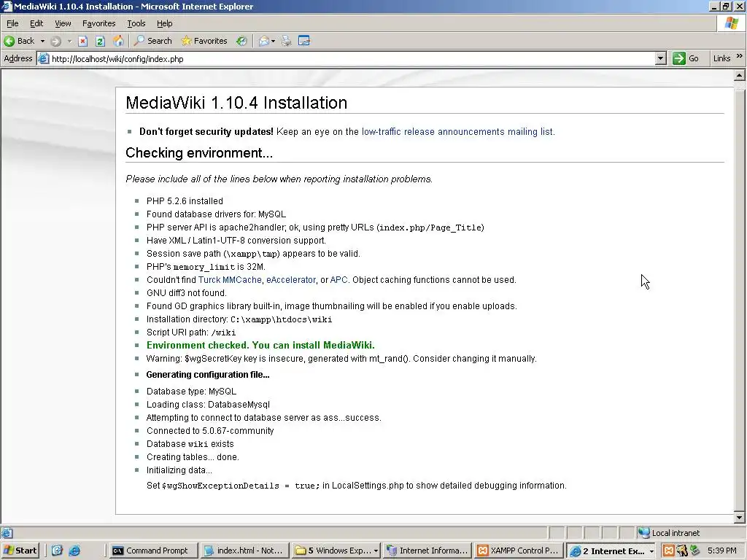747x560 pixels.
Task: Click the Show Desktop quick launch icon
Action: [57, 551]
